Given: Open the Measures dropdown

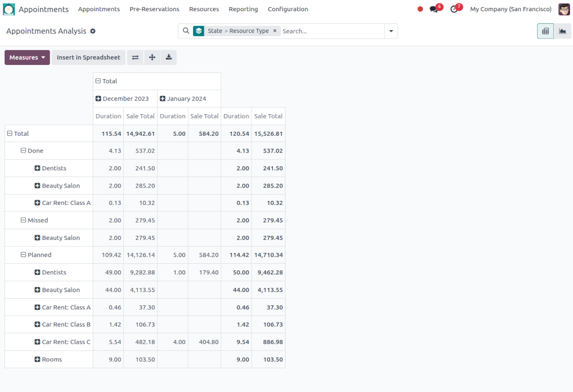Looking at the screenshot, I should point(27,57).
